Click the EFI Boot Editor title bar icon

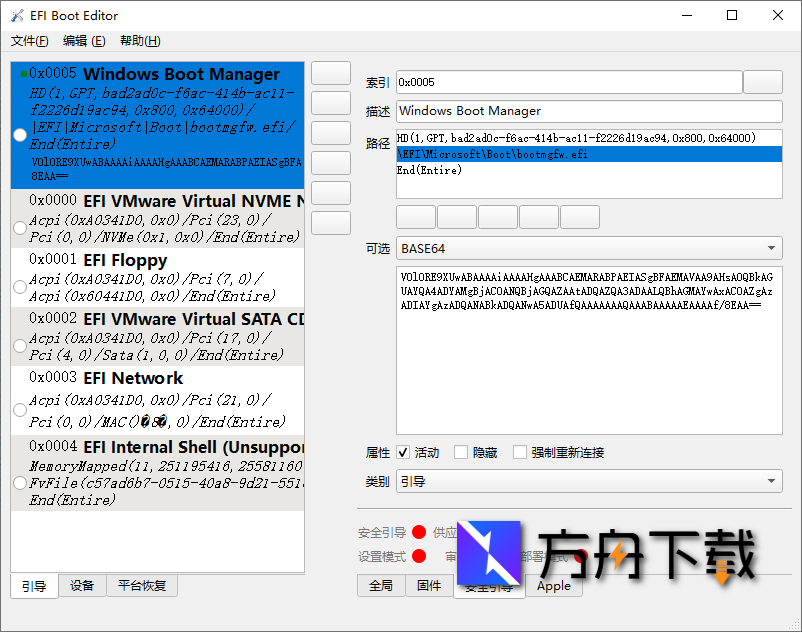point(17,15)
